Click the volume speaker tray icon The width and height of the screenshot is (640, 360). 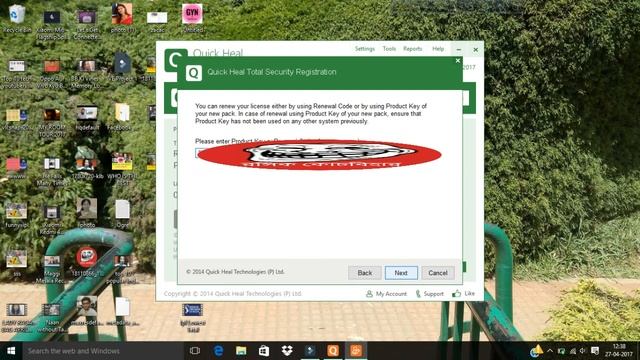583,351
